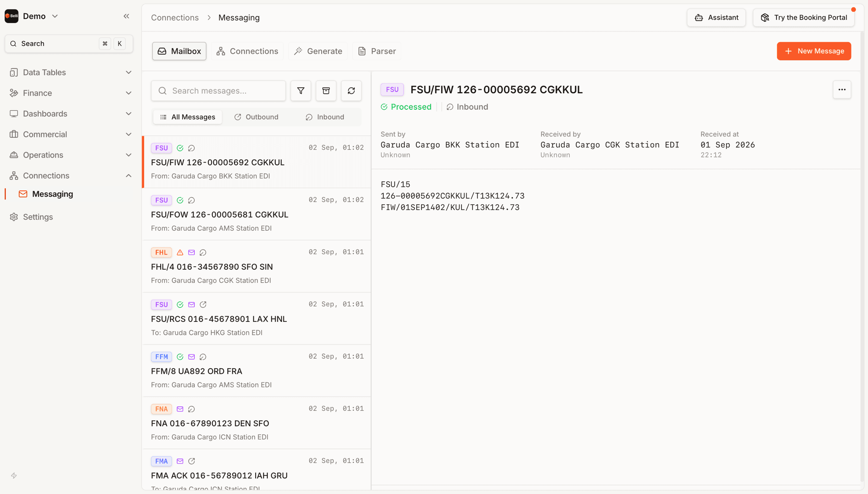The width and height of the screenshot is (868, 494).
Task: Click envelope icon on FNA 016-67890123 message
Action: click(x=180, y=409)
